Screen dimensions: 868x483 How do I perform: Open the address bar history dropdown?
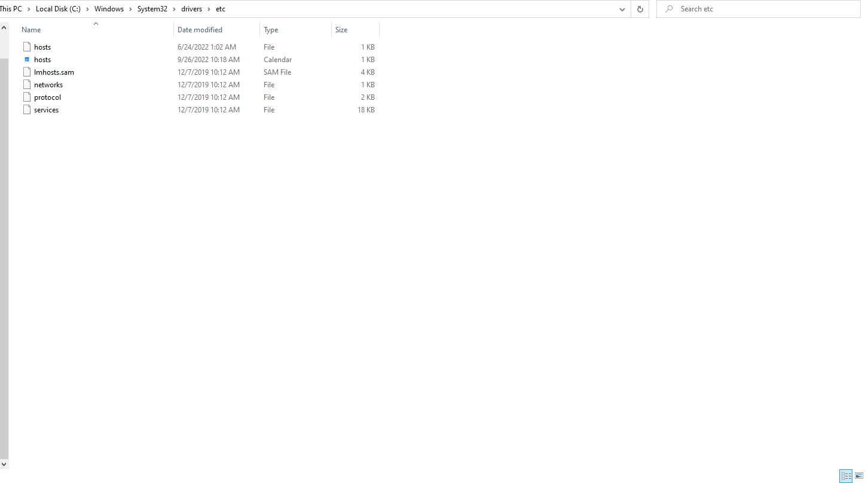click(622, 9)
